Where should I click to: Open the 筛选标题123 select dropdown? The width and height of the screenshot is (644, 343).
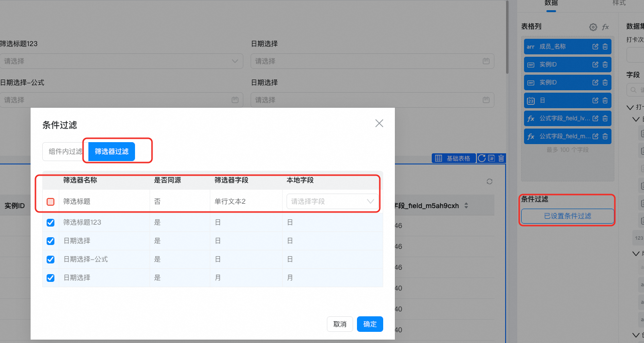(121, 61)
